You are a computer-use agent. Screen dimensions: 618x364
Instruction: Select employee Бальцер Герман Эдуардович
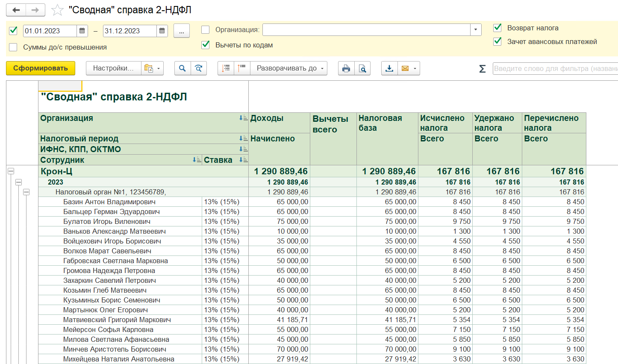tap(112, 211)
